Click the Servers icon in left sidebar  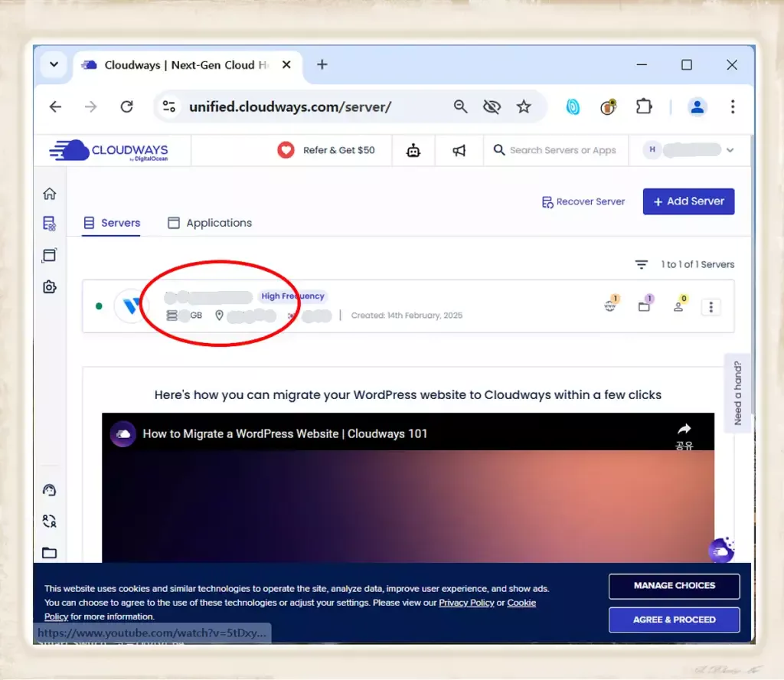coord(50,224)
